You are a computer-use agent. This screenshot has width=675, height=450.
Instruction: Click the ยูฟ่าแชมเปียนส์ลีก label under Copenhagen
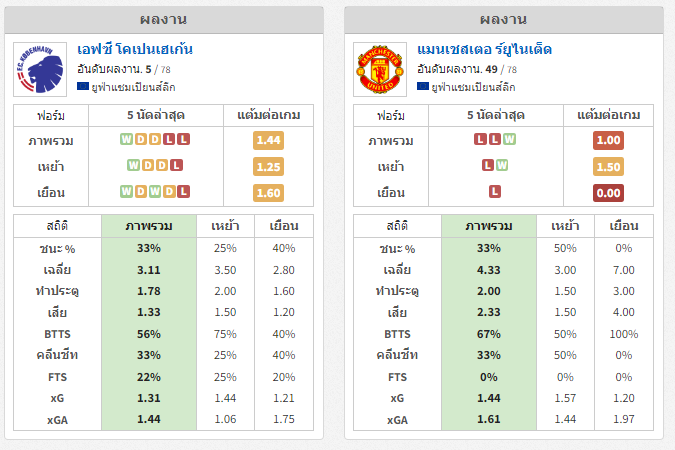click(x=133, y=87)
